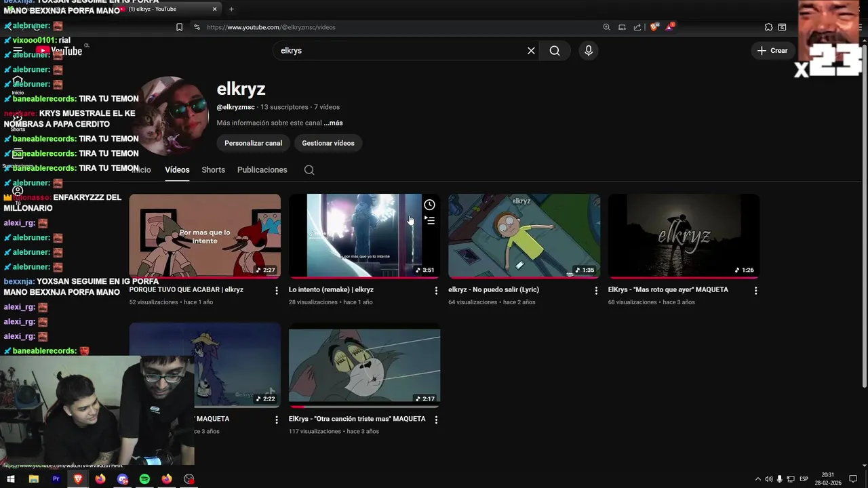Expand channel info with '...más'
The width and height of the screenshot is (868, 488).
click(333, 123)
